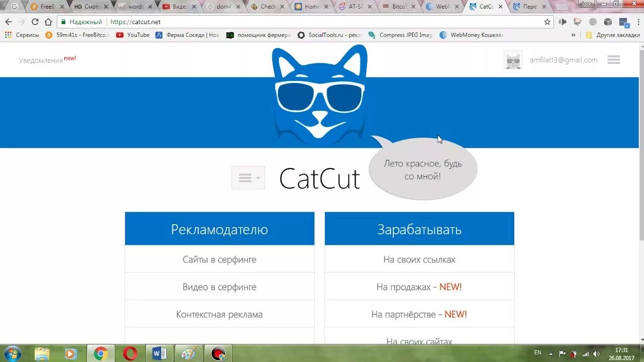Close the CatCut browser tab
Viewport: 644px width, 362px height.
point(500,7)
